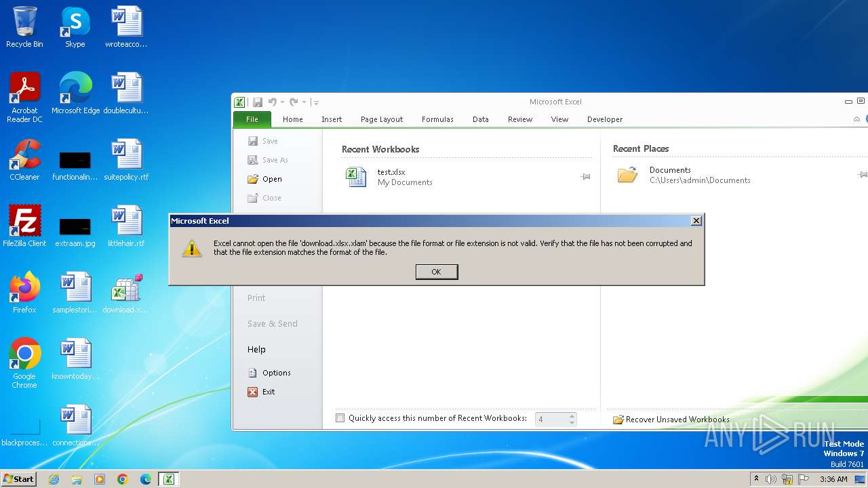The image size is (868, 488).
Task: Click Exit in the Backstage menu
Action: coord(262,392)
